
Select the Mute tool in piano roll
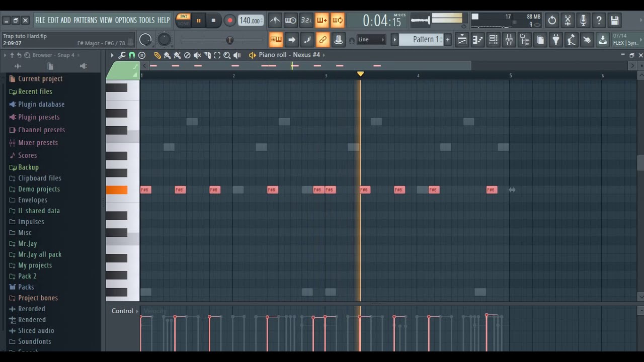[197, 55]
